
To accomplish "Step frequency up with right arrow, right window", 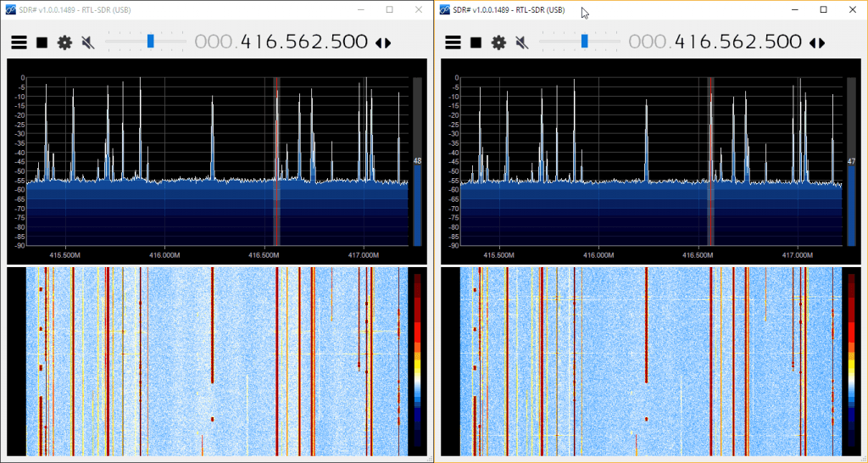I will (x=822, y=42).
